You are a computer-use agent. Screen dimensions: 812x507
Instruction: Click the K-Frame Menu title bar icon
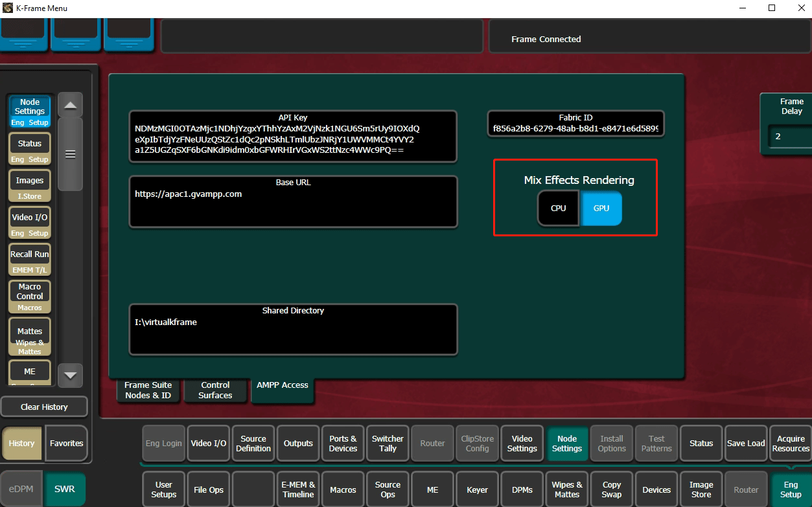point(7,8)
